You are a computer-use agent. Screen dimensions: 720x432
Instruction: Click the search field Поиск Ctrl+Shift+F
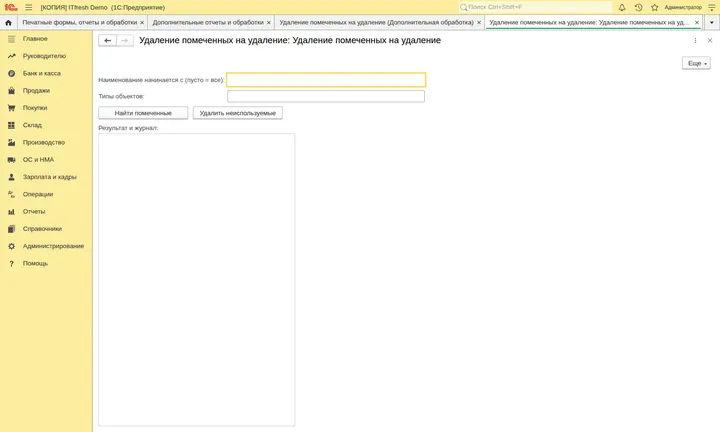(x=535, y=7)
